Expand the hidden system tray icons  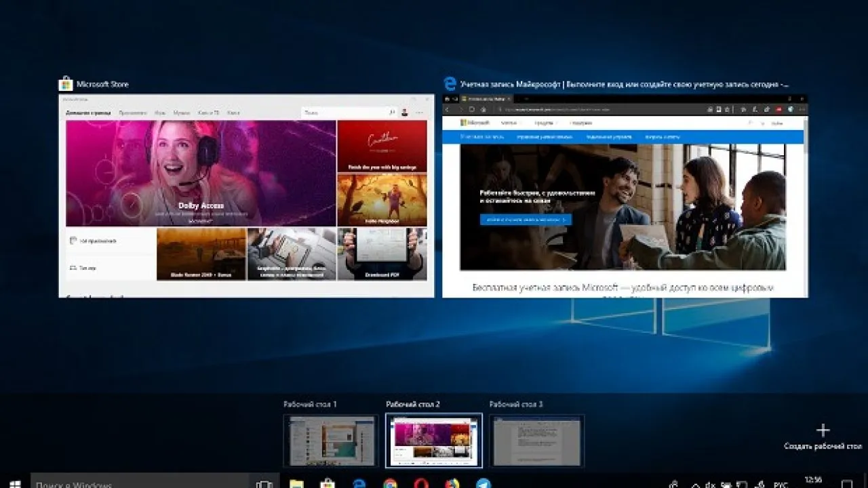click(695, 485)
